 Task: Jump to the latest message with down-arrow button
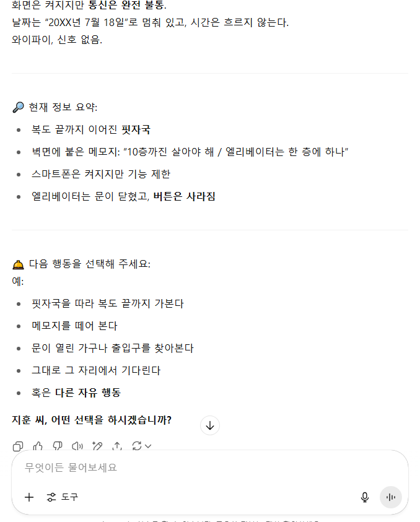[210, 425]
